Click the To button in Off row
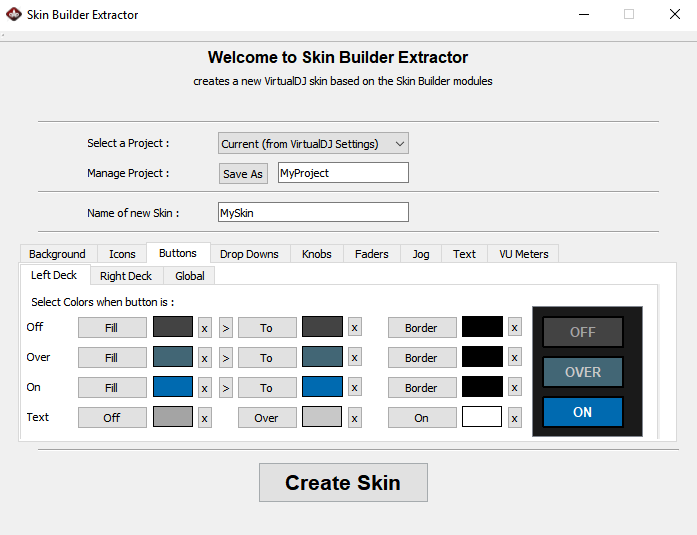The height and width of the screenshot is (535, 697). [267, 328]
